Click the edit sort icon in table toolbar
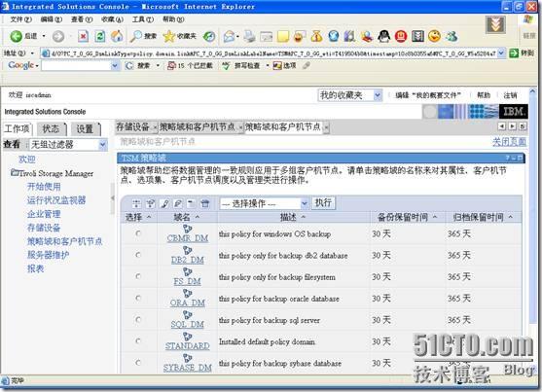Screen dimensions: 542x392 coord(178,203)
